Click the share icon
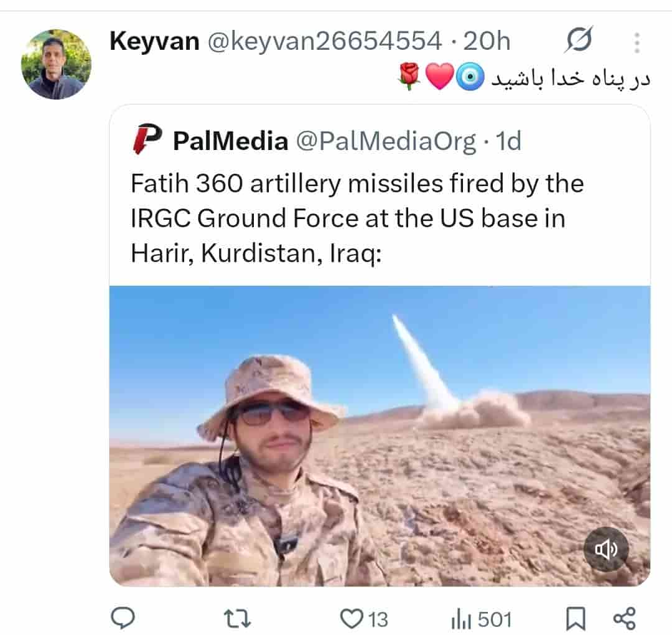This screenshot has width=672, height=635. [624, 619]
